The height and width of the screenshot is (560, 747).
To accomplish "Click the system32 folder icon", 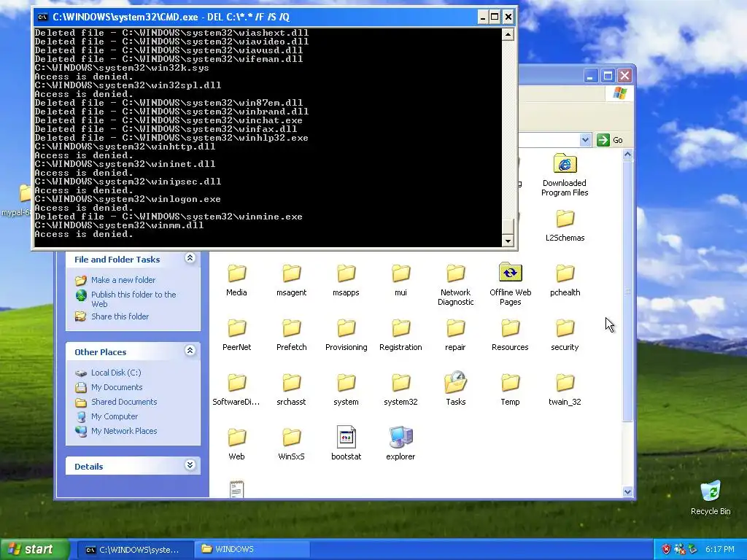I will (400, 382).
